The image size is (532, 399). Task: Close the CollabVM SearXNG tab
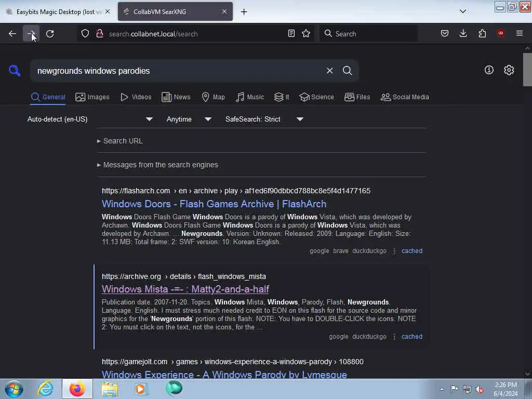(224, 11)
